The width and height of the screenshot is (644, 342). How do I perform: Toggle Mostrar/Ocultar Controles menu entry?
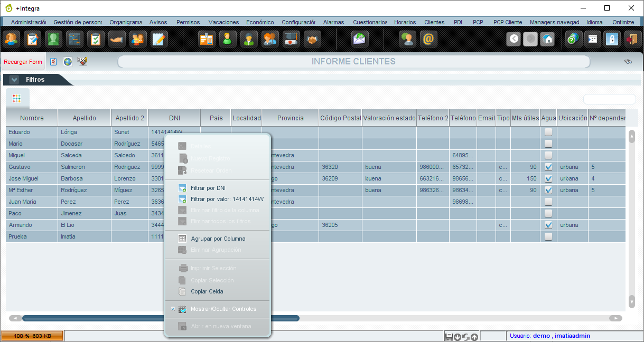pyautogui.click(x=217, y=309)
